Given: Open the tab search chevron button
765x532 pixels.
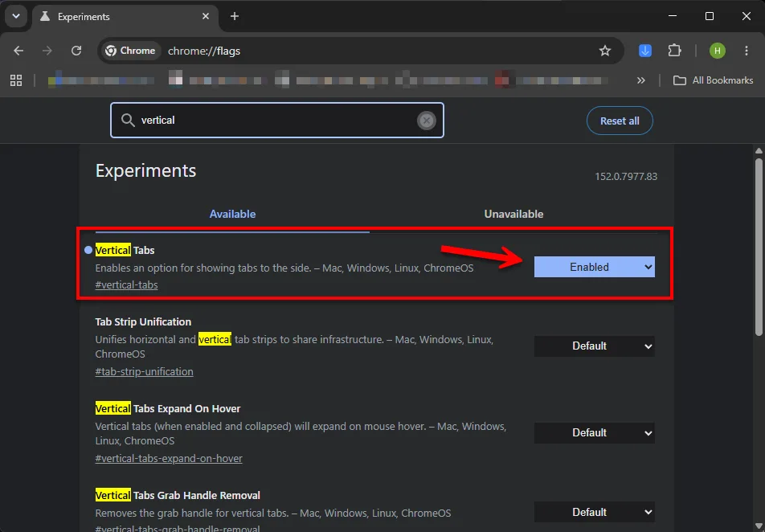Looking at the screenshot, I should tap(16, 16).
